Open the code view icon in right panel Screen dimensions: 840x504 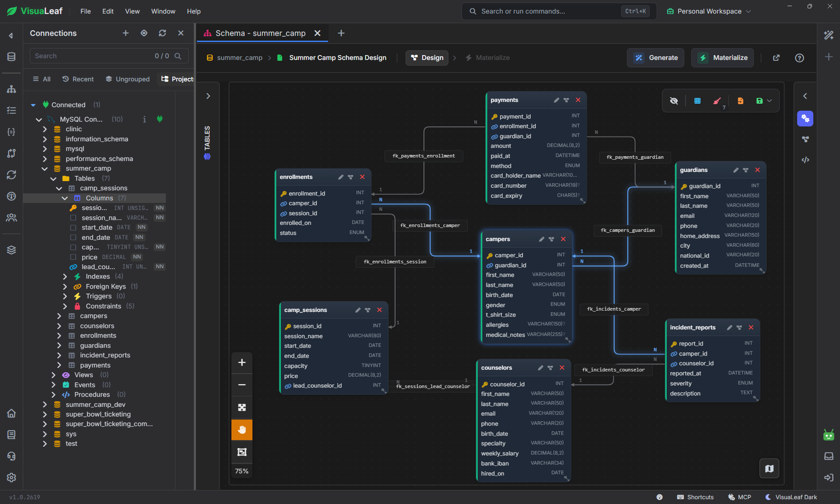click(x=805, y=160)
